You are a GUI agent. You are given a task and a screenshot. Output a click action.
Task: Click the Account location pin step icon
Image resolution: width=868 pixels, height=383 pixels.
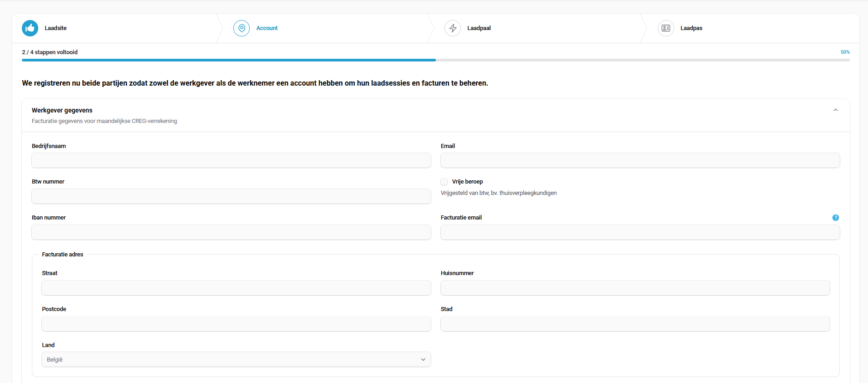[x=242, y=28]
